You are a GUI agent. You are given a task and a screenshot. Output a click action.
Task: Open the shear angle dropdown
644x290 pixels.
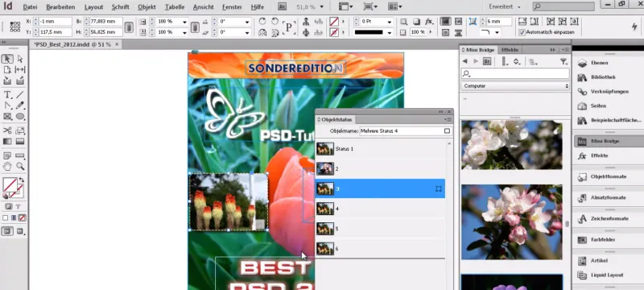(x=247, y=32)
